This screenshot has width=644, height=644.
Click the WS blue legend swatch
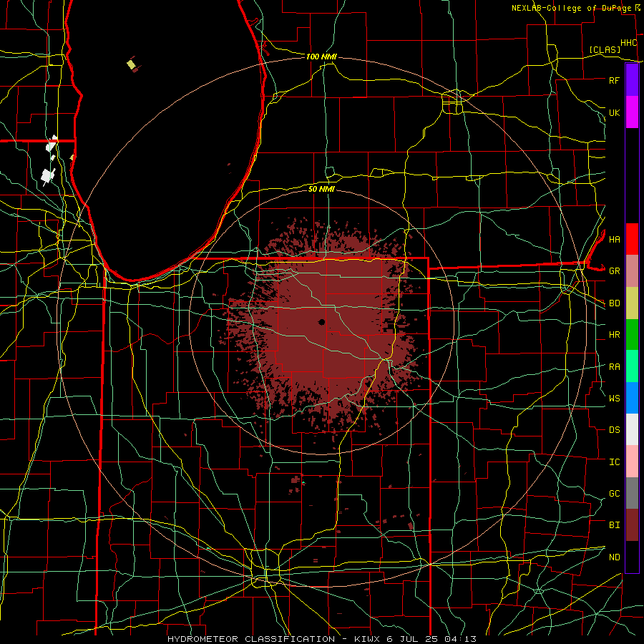(x=632, y=398)
